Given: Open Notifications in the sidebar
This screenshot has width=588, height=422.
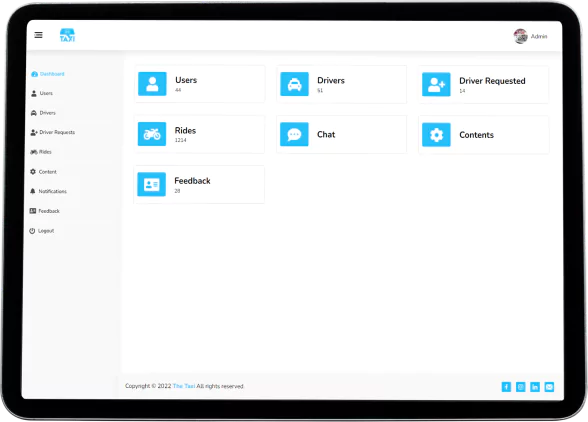Looking at the screenshot, I should click(48, 191).
